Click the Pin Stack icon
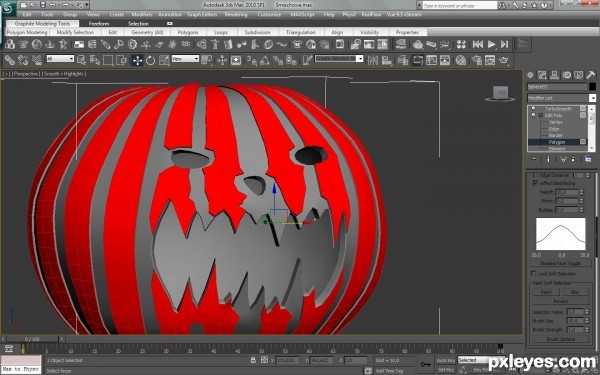The height and width of the screenshot is (375, 600). 534,159
